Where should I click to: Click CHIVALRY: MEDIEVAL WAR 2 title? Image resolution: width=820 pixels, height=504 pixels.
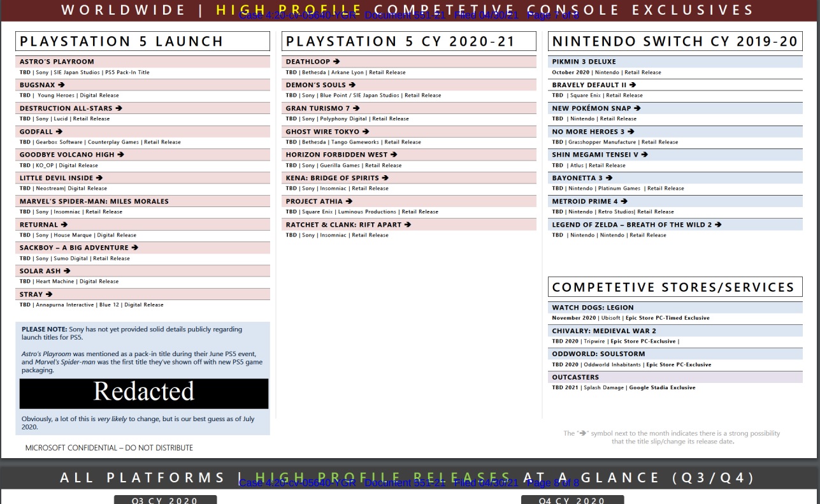pos(604,331)
